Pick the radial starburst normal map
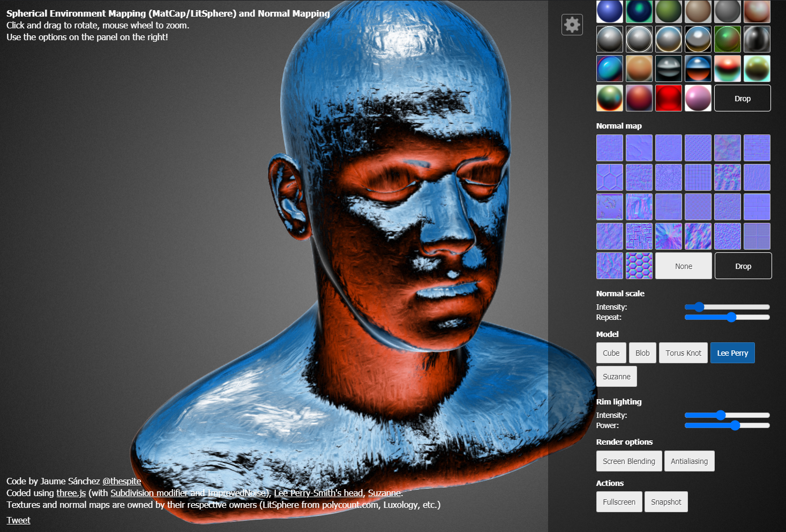 click(669, 236)
